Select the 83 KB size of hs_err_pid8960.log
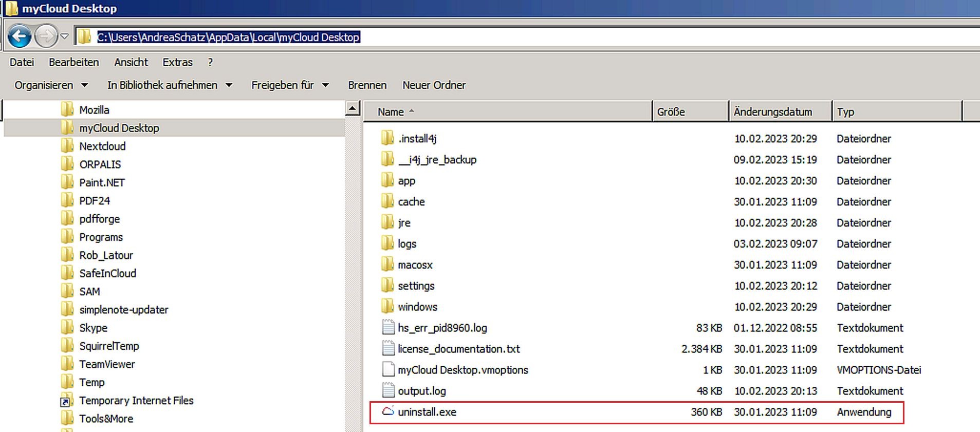 [709, 328]
